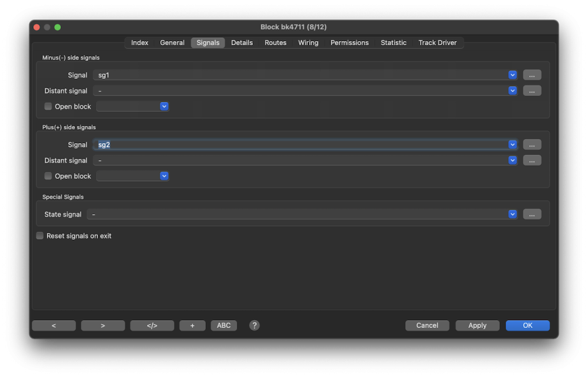Open XML view with </> button
The height and width of the screenshot is (377, 588).
152,325
